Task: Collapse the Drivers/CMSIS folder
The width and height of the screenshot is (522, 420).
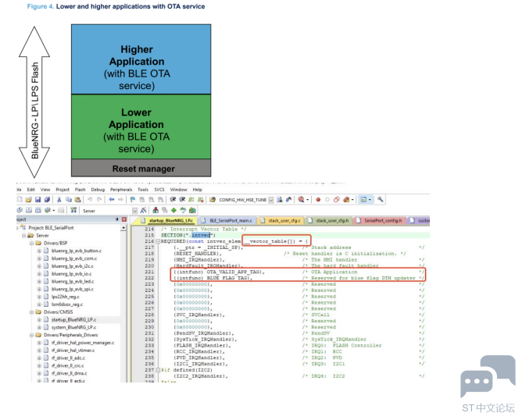Action: [31, 312]
